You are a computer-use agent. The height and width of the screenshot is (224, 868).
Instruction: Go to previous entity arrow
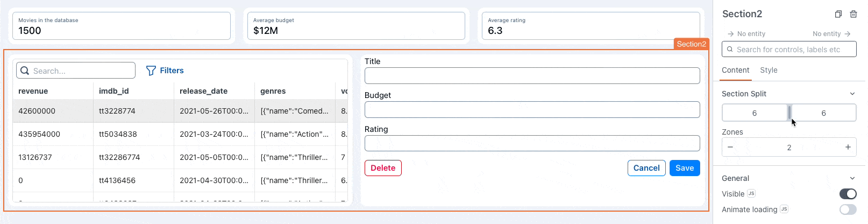coord(730,33)
